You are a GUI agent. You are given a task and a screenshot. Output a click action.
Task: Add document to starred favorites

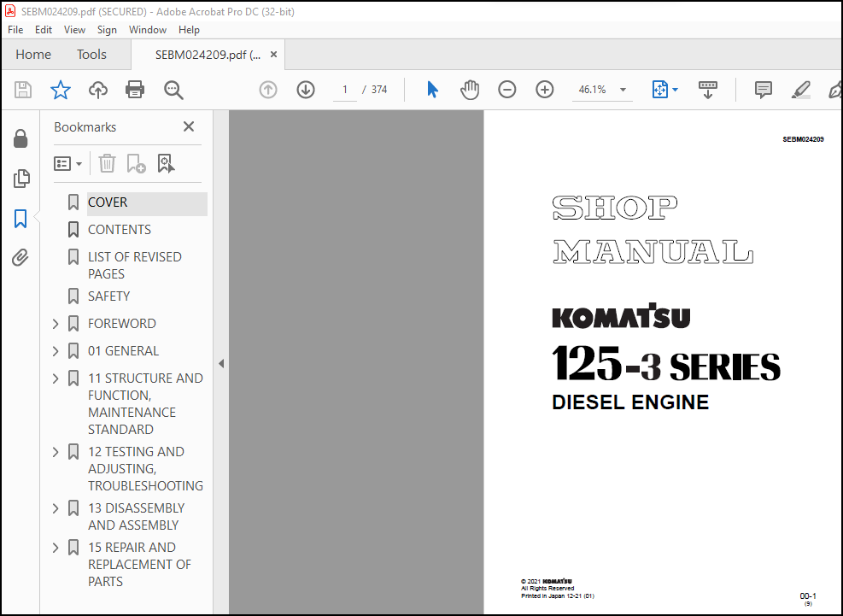tap(60, 90)
